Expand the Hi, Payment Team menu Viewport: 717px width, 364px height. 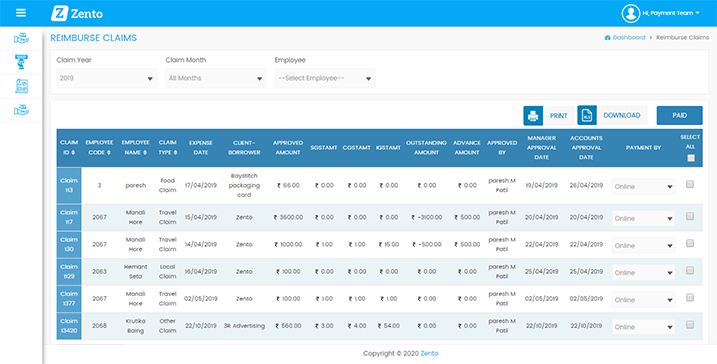(x=671, y=13)
